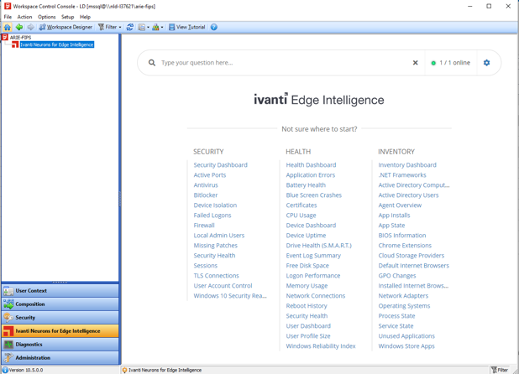Select the ARIE-FIPS root tree node

pos(20,38)
